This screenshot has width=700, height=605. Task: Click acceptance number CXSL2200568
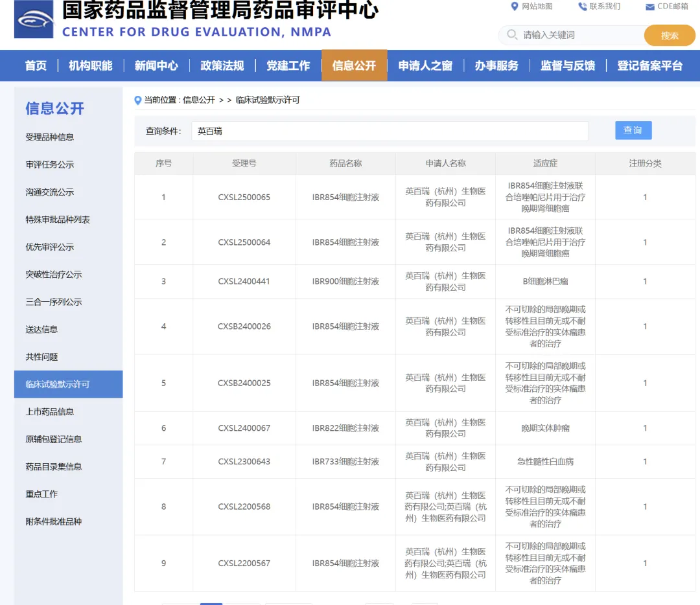244,507
